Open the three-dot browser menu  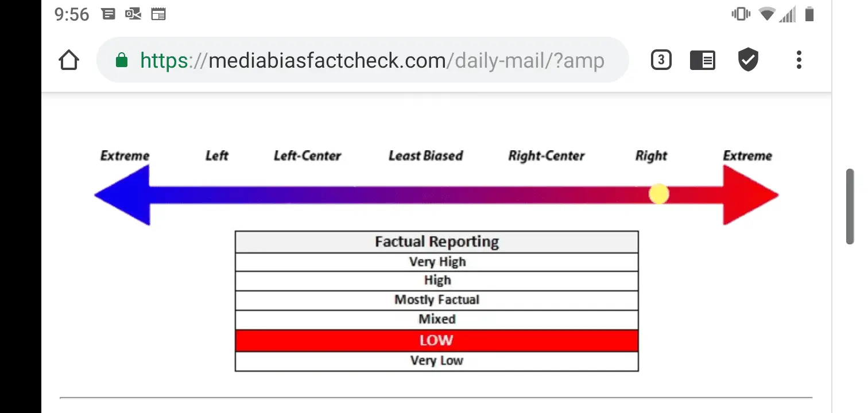click(799, 60)
